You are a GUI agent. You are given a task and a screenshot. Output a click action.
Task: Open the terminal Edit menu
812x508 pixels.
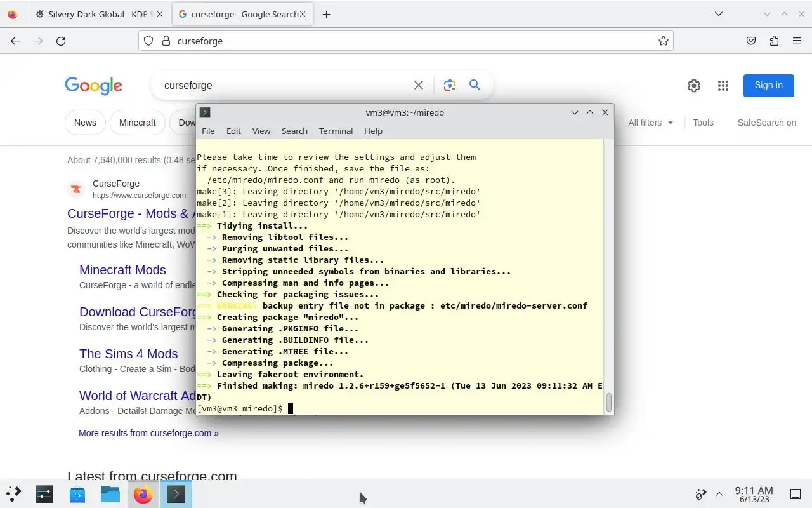pyautogui.click(x=233, y=131)
